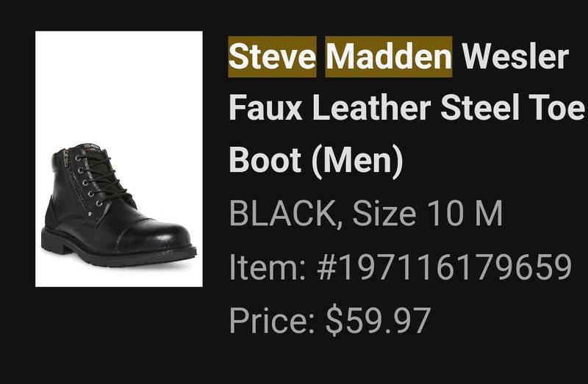This screenshot has width=588, height=384.
Task: Click white blank area above the boot
Action: click(x=119, y=84)
